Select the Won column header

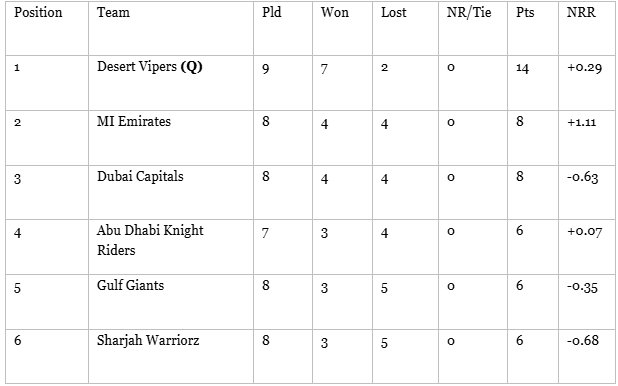(x=335, y=12)
